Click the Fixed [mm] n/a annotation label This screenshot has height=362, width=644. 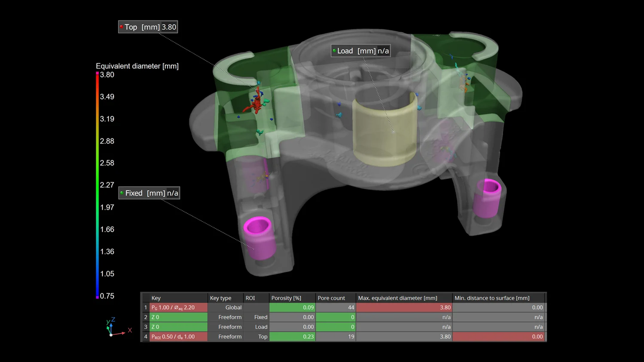coord(149,193)
